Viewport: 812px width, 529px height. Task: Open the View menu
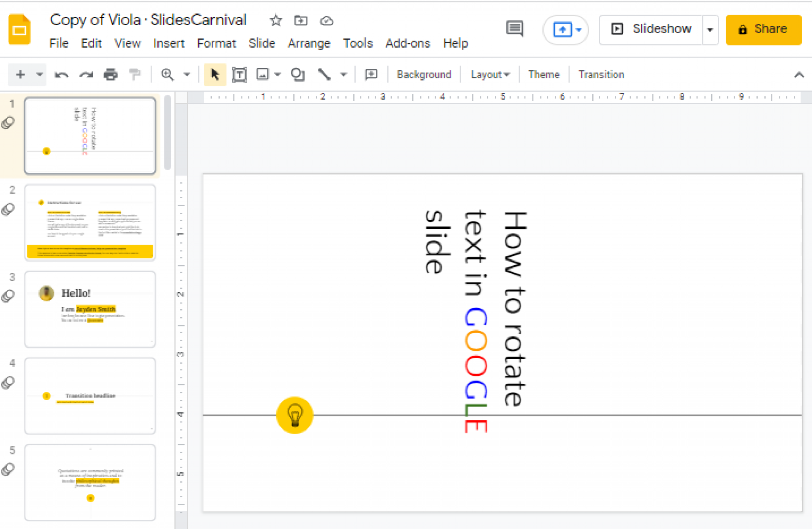[128, 43]
